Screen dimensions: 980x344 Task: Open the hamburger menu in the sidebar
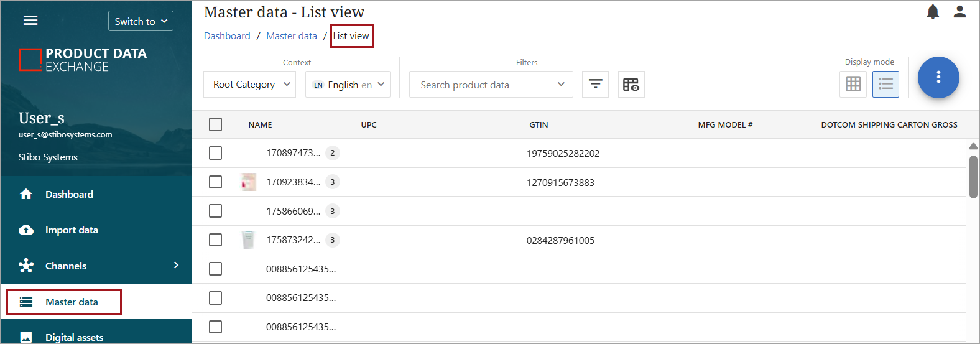tap(30, 21)
